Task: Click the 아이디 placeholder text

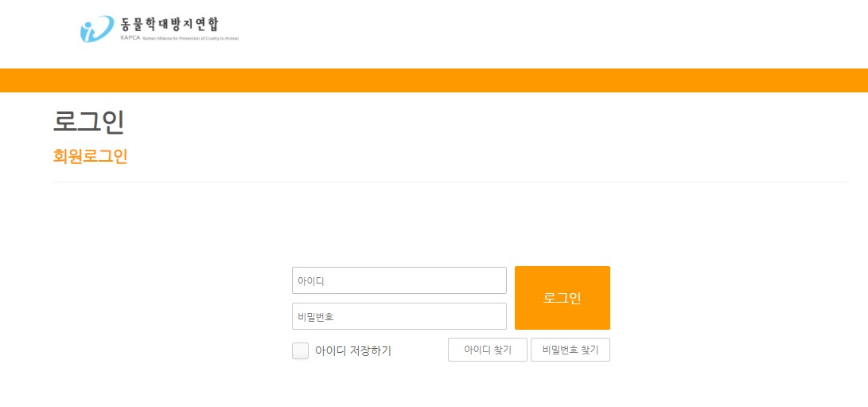Action: 310,281
